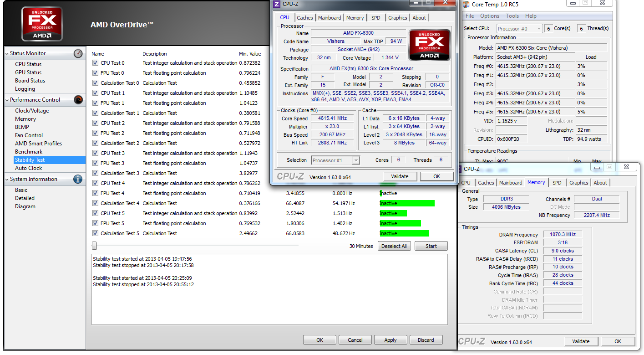Switch to CPU tab in memory CPU-Z window
The height and width of the screenshot is (355, 644).
(x=466, y=183)
